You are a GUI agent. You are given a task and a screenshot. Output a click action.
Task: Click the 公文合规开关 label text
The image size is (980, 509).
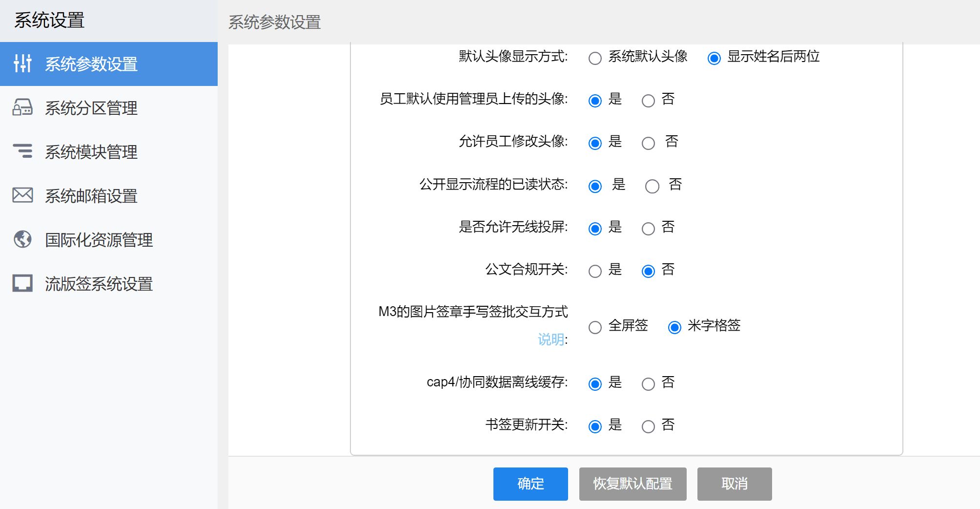click(x=526, y=269)
